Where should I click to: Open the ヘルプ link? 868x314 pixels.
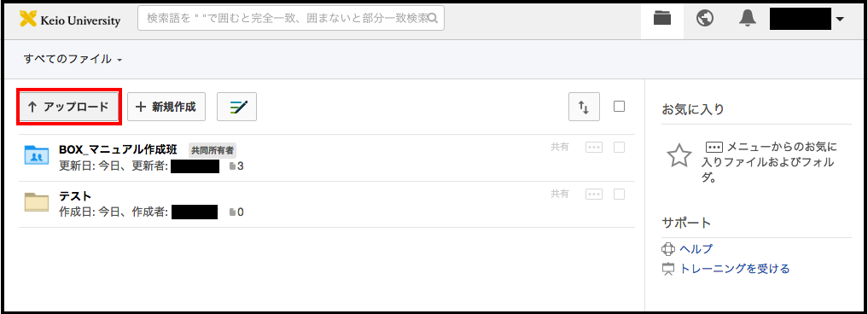click(696, 248)
